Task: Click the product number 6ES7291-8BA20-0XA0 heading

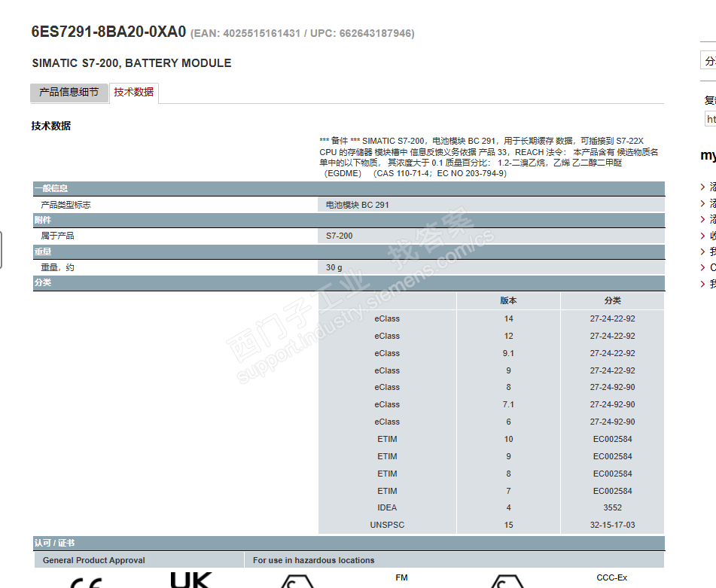Action: click(108, 32)
